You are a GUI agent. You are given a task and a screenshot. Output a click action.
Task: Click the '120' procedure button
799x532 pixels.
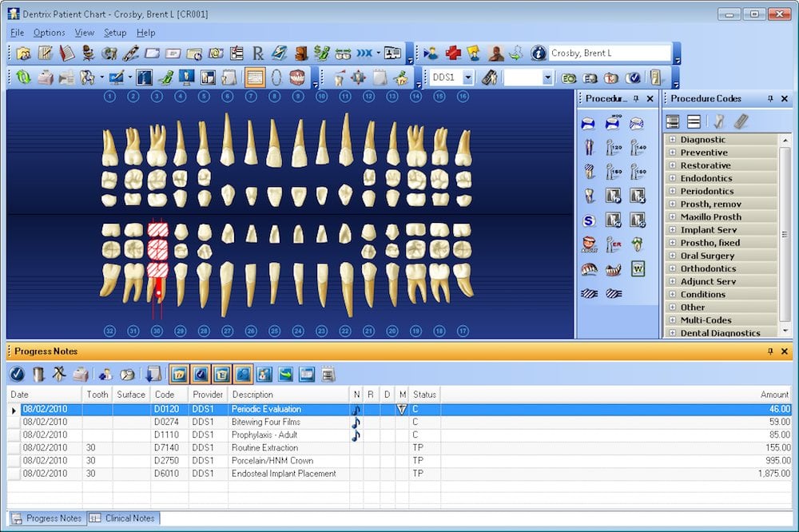coord(614,147)
